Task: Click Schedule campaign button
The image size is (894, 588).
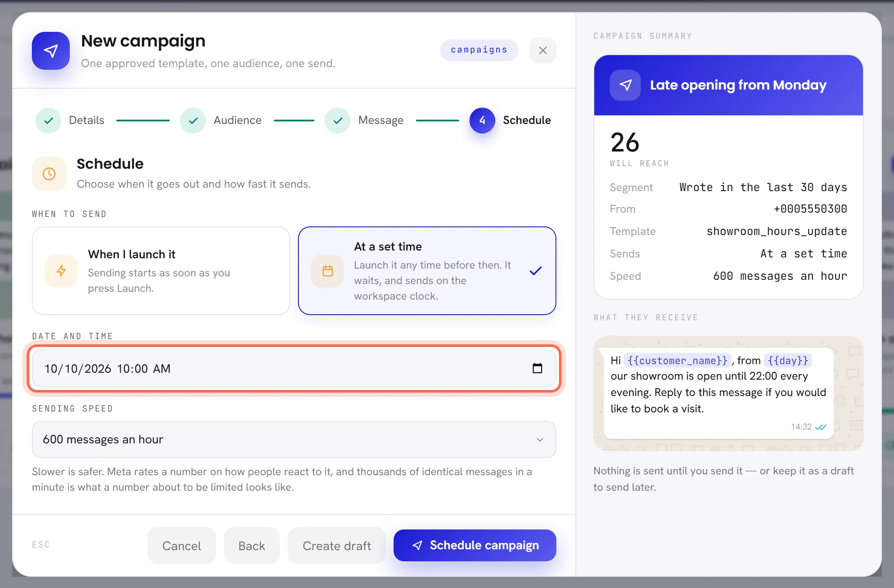Action: pos(475,545)
